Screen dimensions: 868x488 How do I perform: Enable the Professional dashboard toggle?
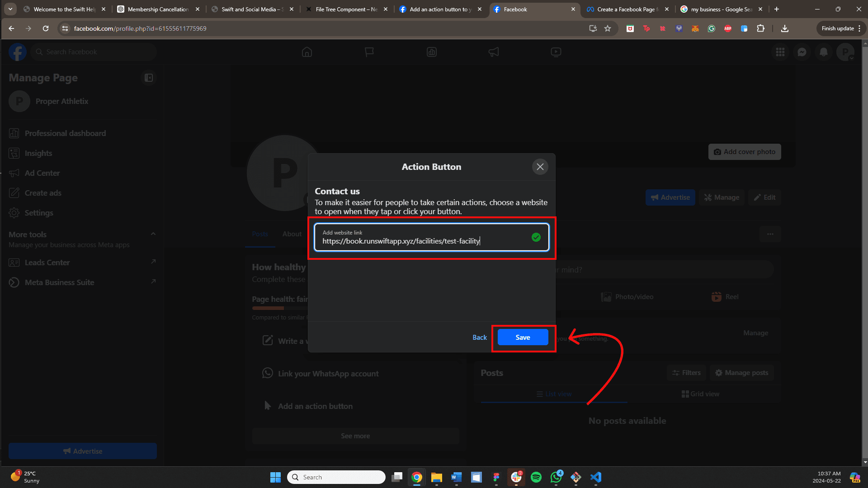[65, 133]
